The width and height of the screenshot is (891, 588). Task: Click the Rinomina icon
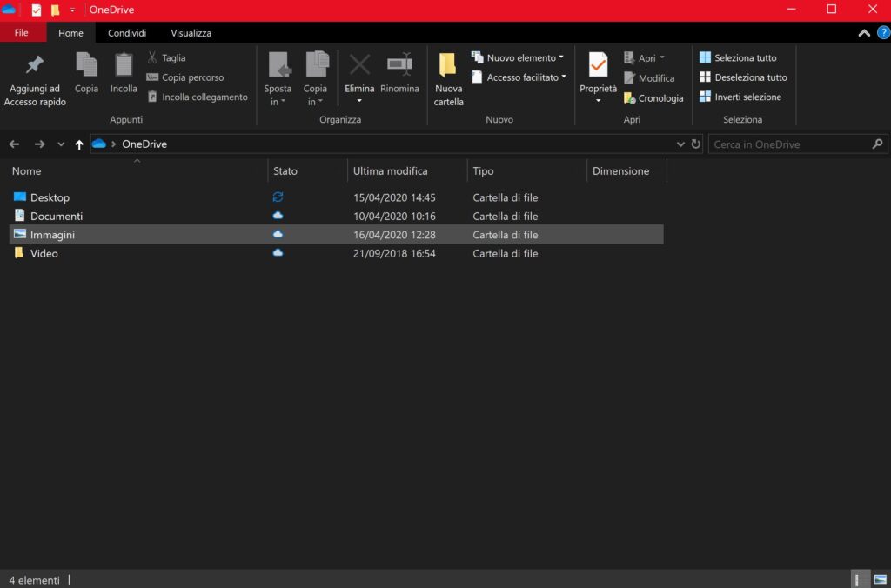coord(399,64)
